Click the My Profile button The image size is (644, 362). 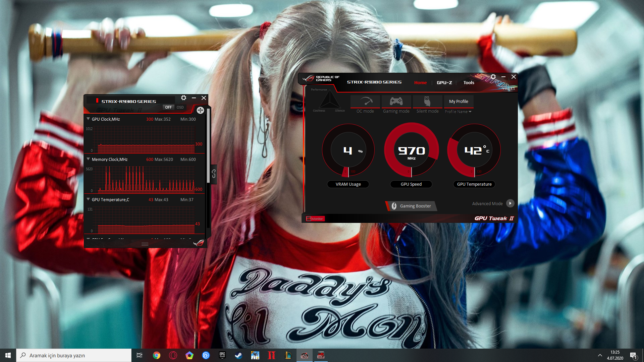click(x=459, y=101)
